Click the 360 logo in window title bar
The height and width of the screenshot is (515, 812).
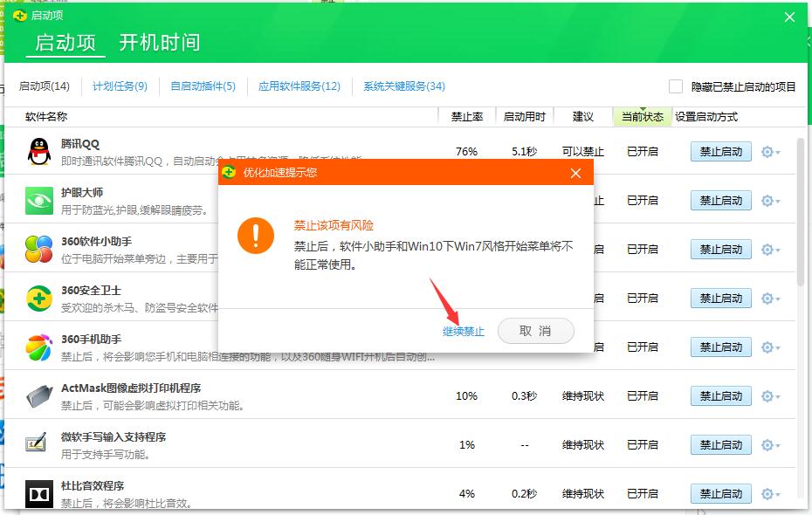[20, 16]
